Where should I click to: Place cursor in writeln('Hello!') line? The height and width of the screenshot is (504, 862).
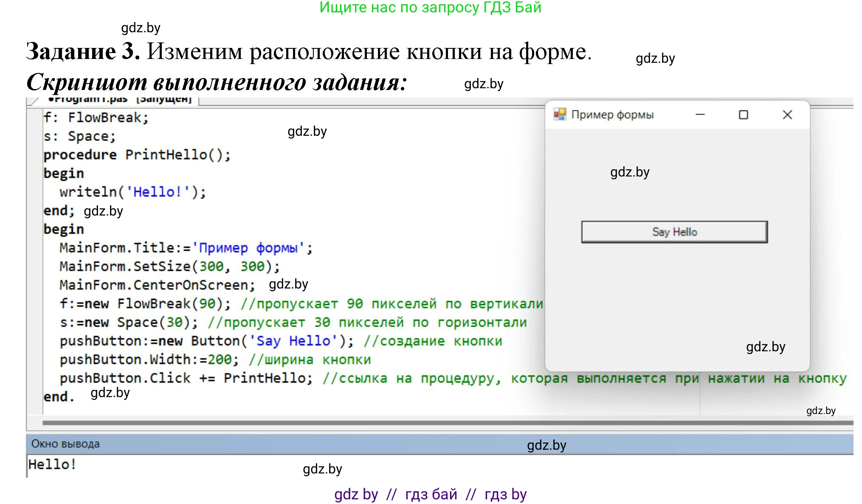coord(132,192)
